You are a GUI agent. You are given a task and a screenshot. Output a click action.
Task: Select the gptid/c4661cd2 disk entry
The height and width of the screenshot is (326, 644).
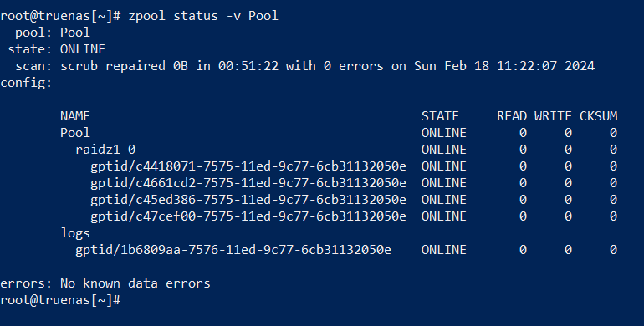point(248,183)
